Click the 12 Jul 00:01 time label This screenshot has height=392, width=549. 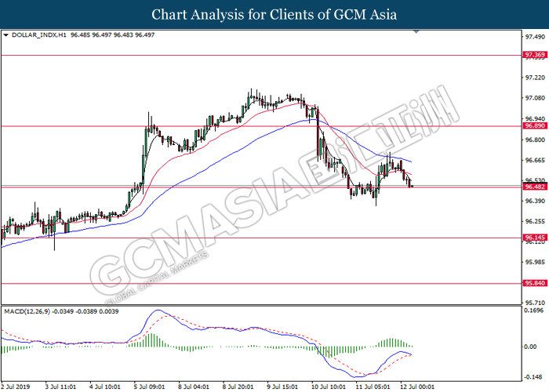tap(417, 387)
